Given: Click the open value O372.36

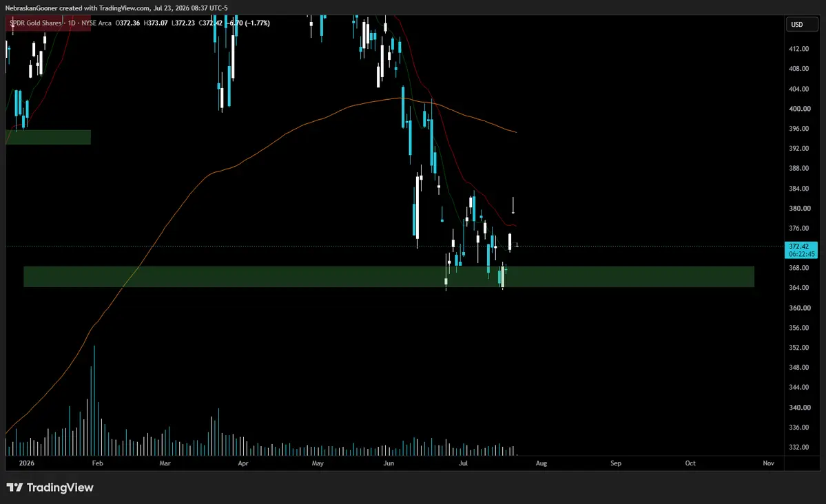Looking at the screenshot, I should coord(127,23).
